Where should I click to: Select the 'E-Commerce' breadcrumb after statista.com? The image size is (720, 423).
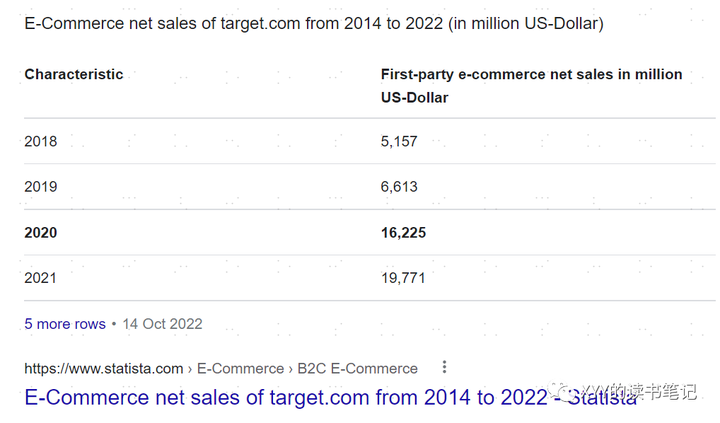point(239,368)
